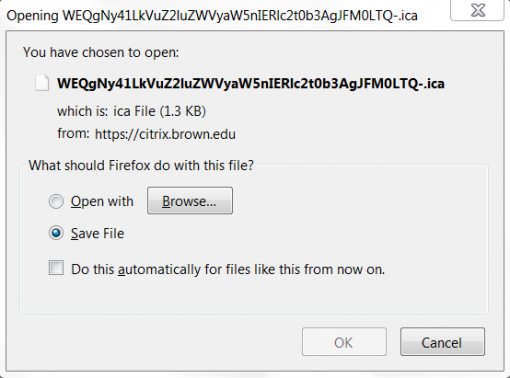Screen dimensions: 510x378
Task: Click the ica File (1.3 KB) description
Action: point(160,111)
